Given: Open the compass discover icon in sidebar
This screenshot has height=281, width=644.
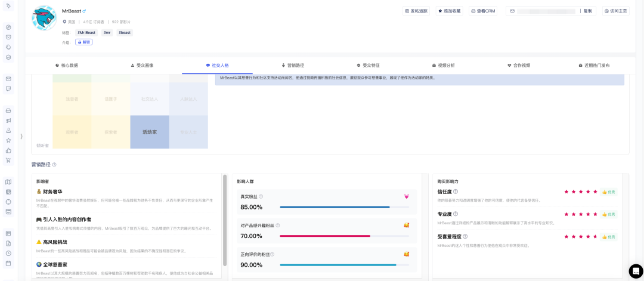Looking at the screenshot, I should [8, 27].
